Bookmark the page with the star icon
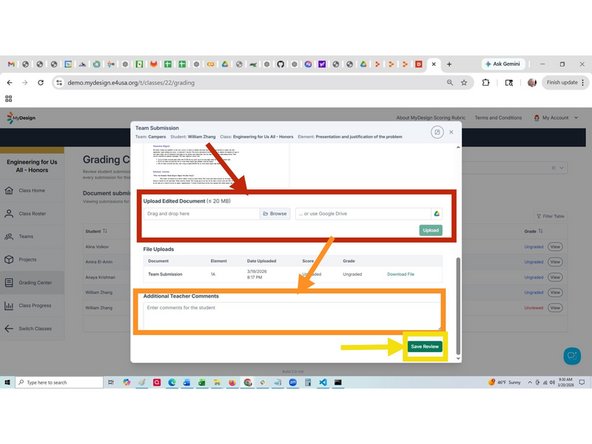592x444 pixels. click(464, 83)
